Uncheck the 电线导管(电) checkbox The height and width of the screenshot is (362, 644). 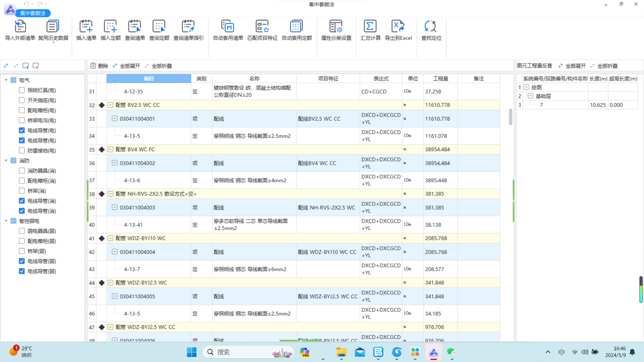(x=22, y=130)
